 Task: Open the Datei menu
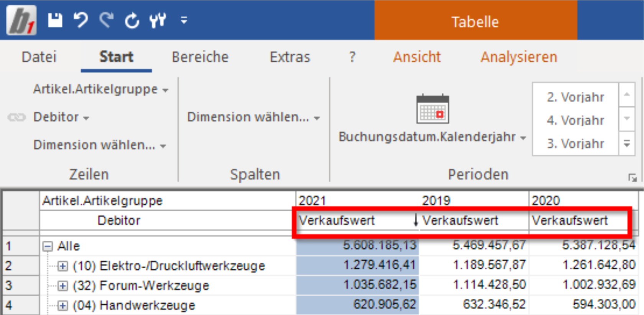coord(39,57)
